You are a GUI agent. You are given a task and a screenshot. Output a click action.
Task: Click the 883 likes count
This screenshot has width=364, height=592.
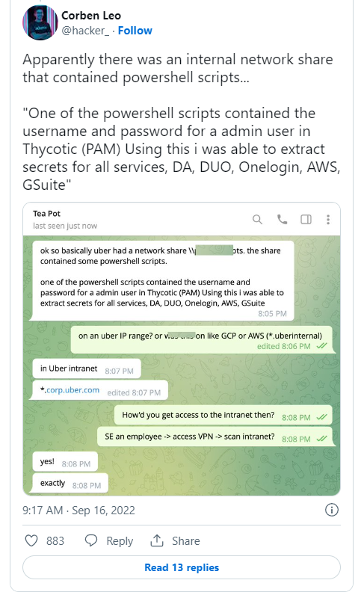(55, 541)
